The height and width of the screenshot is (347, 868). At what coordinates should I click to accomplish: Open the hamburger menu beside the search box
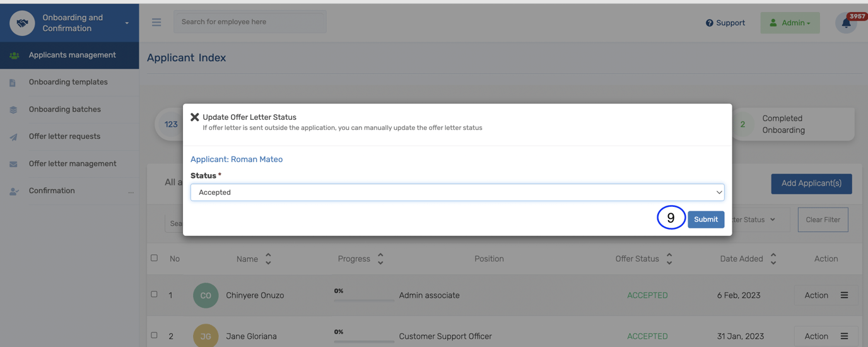click(156, 22)
